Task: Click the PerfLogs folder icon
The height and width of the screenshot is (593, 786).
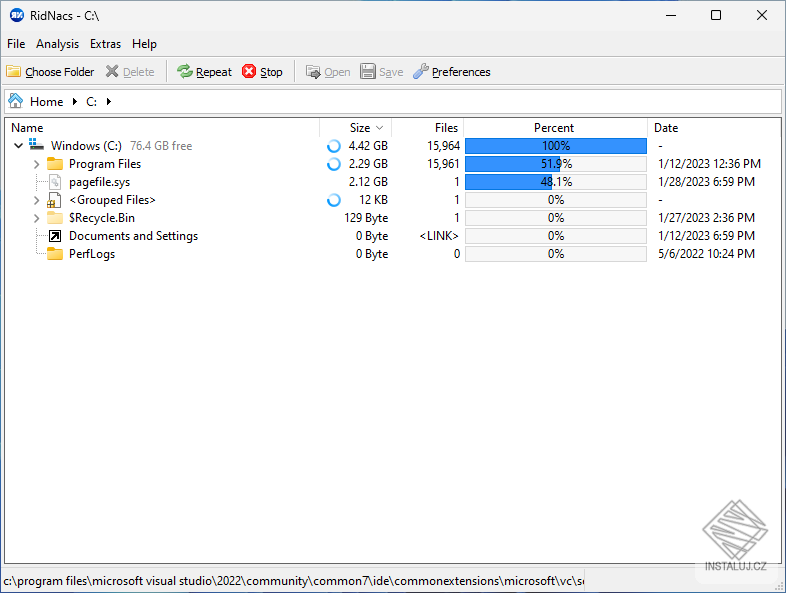Action: [55, 254]
